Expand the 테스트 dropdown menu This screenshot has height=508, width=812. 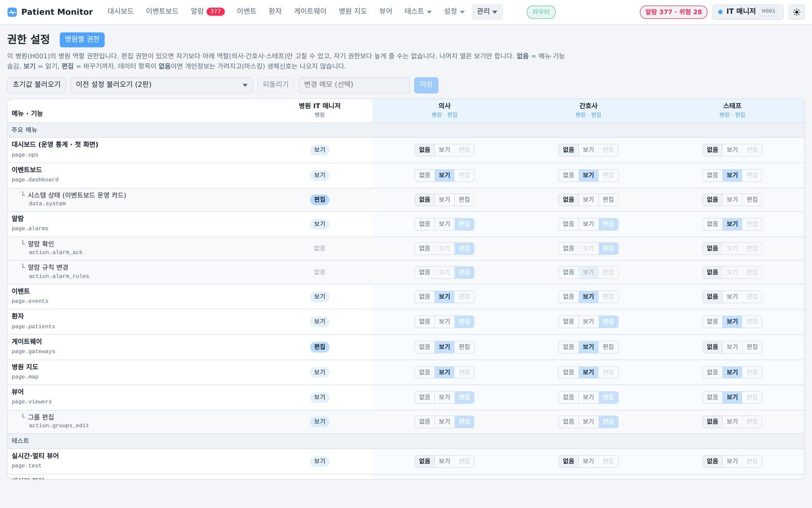tap(418, 11)
